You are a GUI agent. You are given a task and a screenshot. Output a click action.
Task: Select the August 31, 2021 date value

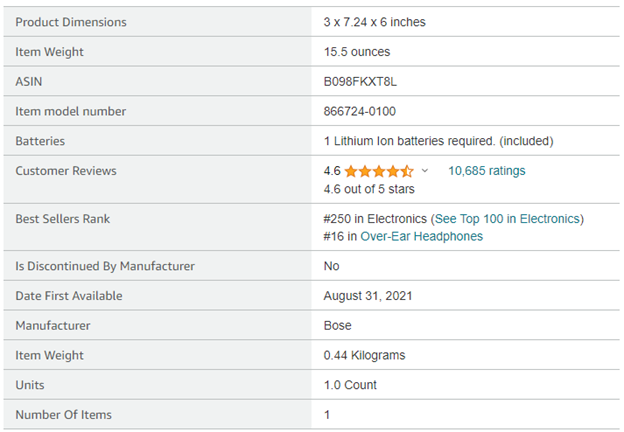point(368,296)
